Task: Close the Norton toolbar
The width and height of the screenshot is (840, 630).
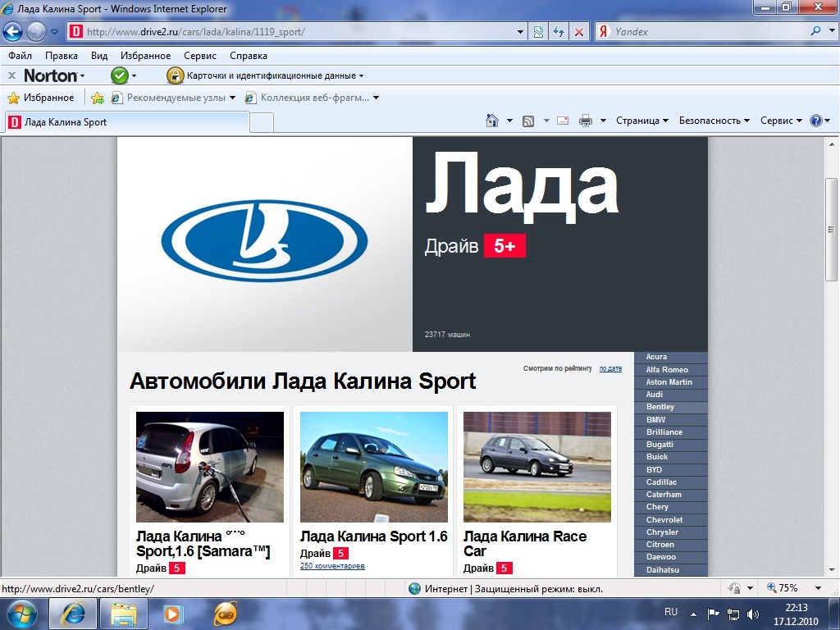Action: click(11, 75)
